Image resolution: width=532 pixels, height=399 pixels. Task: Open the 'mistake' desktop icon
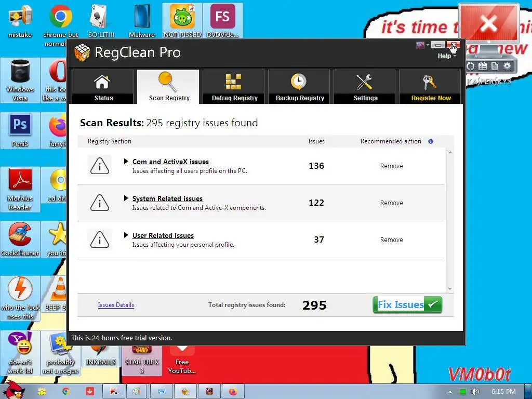pos(20,21)
